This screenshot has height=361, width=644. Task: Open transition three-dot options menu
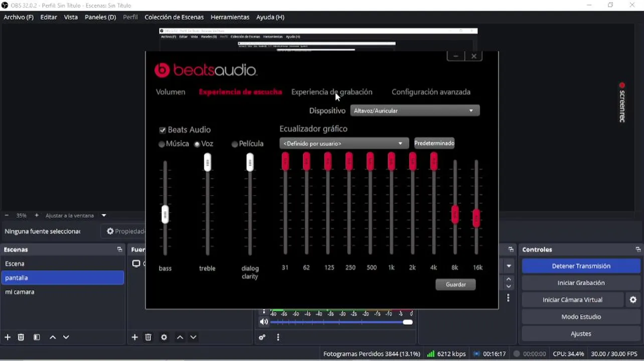tap(508, 298)
